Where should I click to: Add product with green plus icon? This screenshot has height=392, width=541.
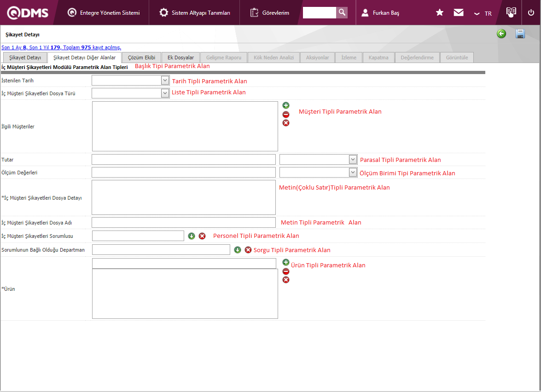285,262
